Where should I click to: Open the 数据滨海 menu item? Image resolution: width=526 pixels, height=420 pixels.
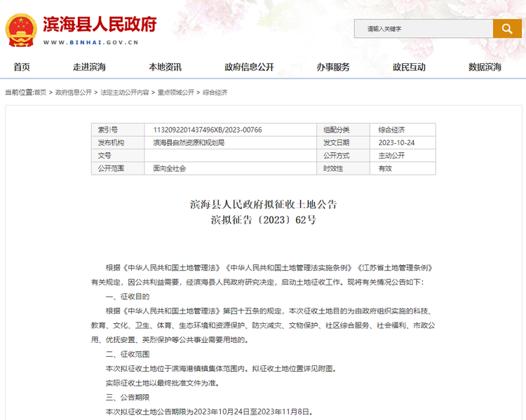click(x=485, y=67)
